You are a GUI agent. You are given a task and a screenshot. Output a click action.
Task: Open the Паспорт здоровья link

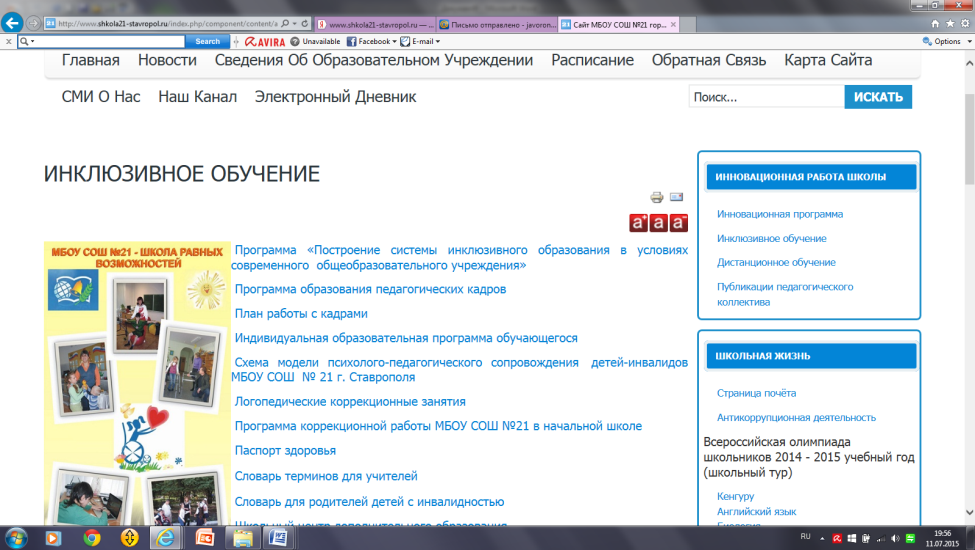[271, 450]
